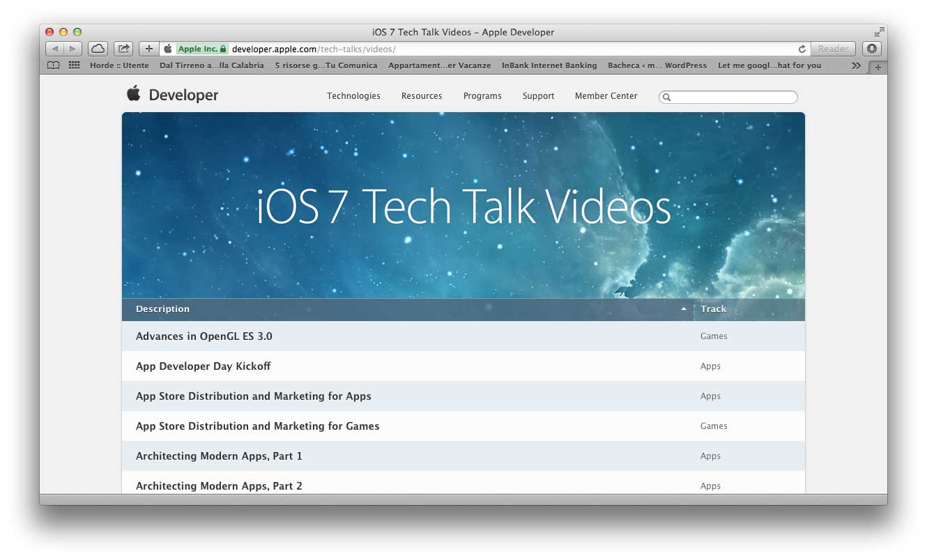The height and width of the screenshot is (560, 927).
Task: Go forward with the Safari forward arrow
Action: (x=73, y=49)
